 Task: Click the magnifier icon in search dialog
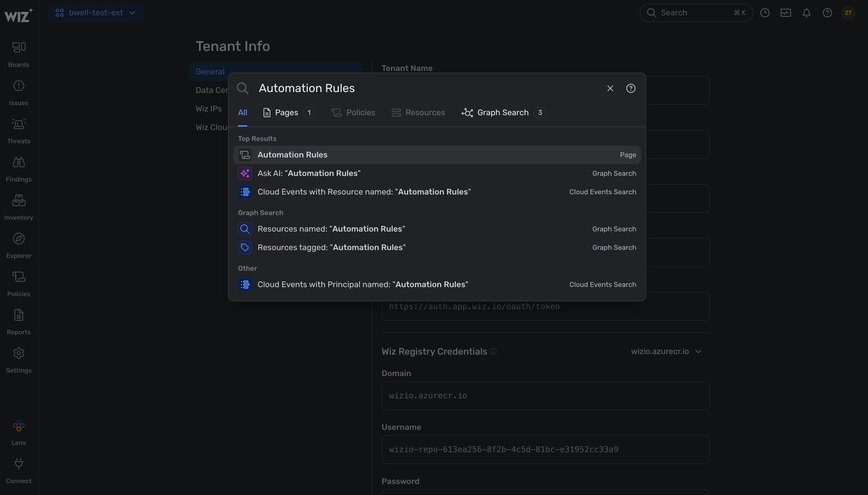[242, 88]
